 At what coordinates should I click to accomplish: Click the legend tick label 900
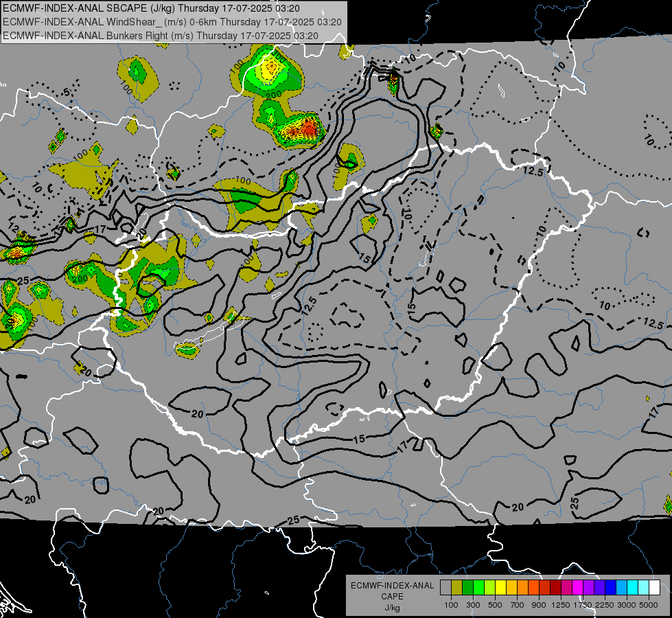point(539,605)
